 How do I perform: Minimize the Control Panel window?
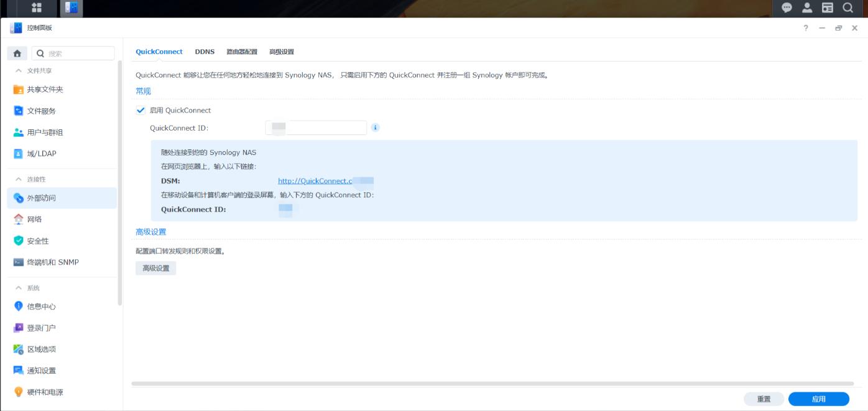(822, 28)
